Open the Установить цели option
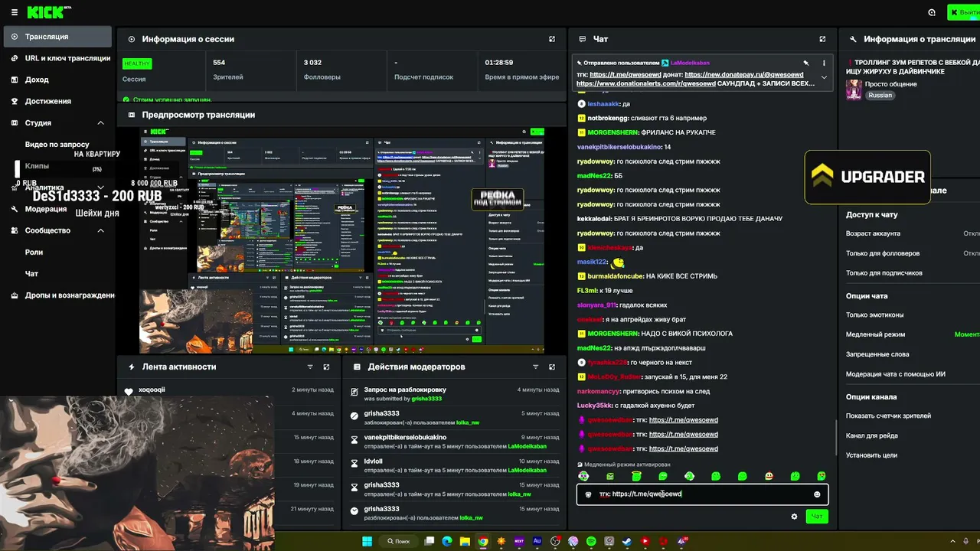This screenshot has height=551, width=980. pyautogui.click(x=871, y=455)
